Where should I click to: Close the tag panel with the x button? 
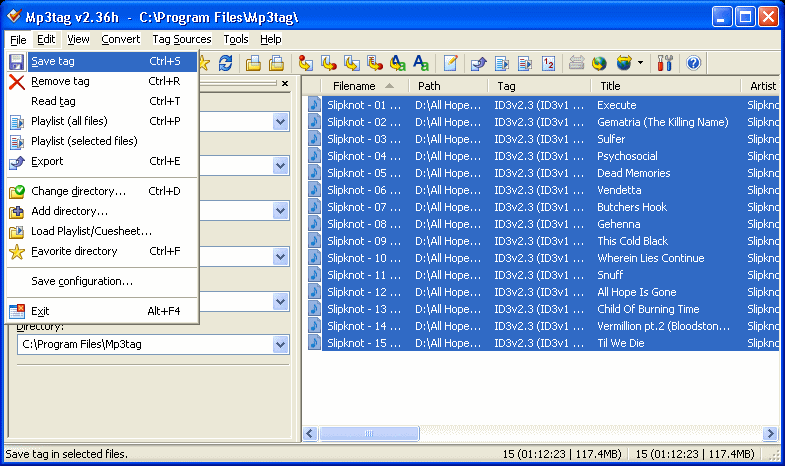pos(285,84)
